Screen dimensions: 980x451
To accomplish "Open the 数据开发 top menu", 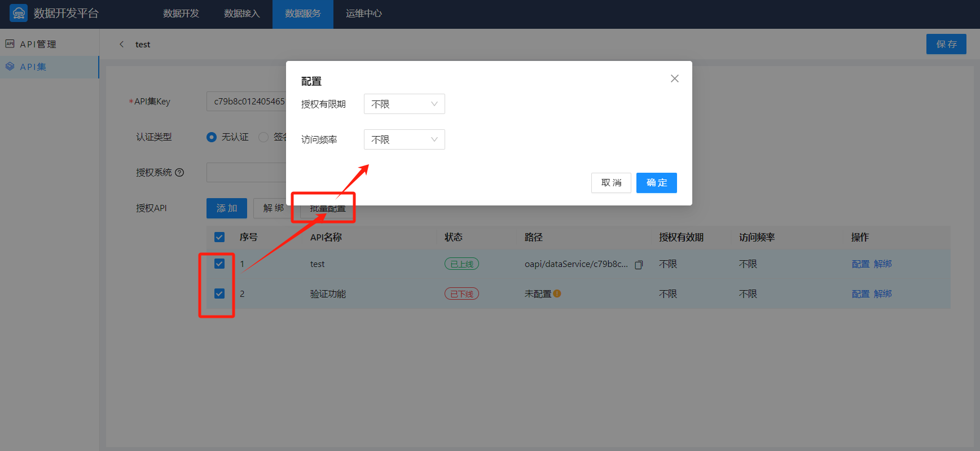I will [x=181, y=14].
